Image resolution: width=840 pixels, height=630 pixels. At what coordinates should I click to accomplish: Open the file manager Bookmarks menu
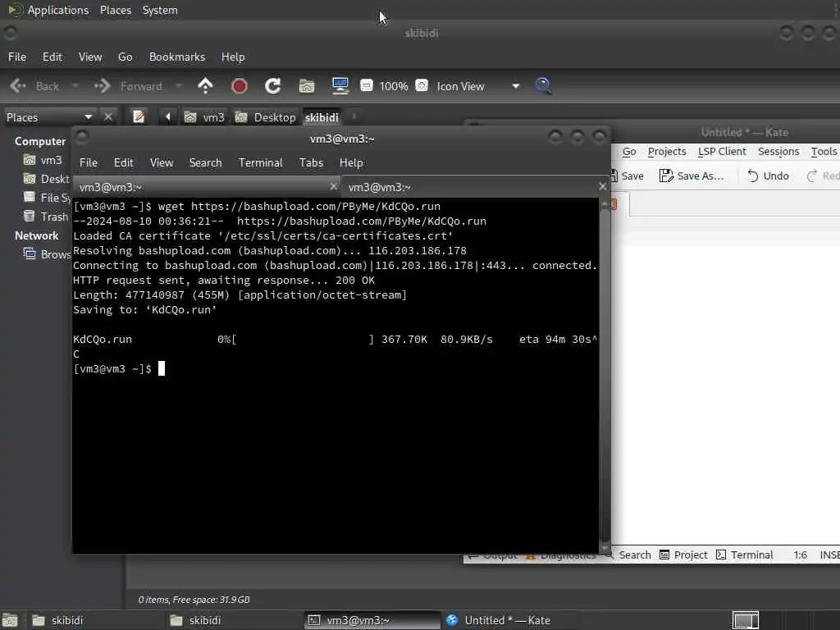[x=177, y=57]
